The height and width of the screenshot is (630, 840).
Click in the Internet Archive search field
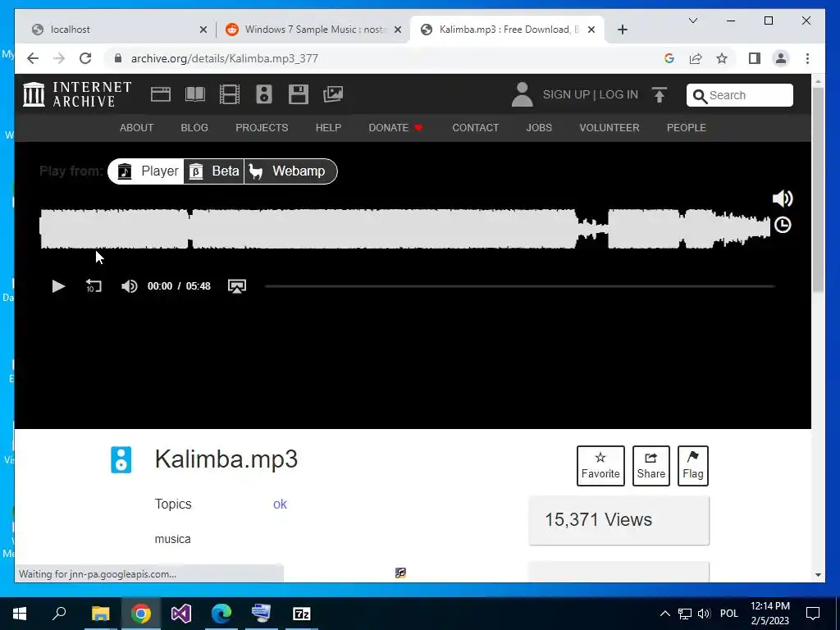click(x=739, y=95)
